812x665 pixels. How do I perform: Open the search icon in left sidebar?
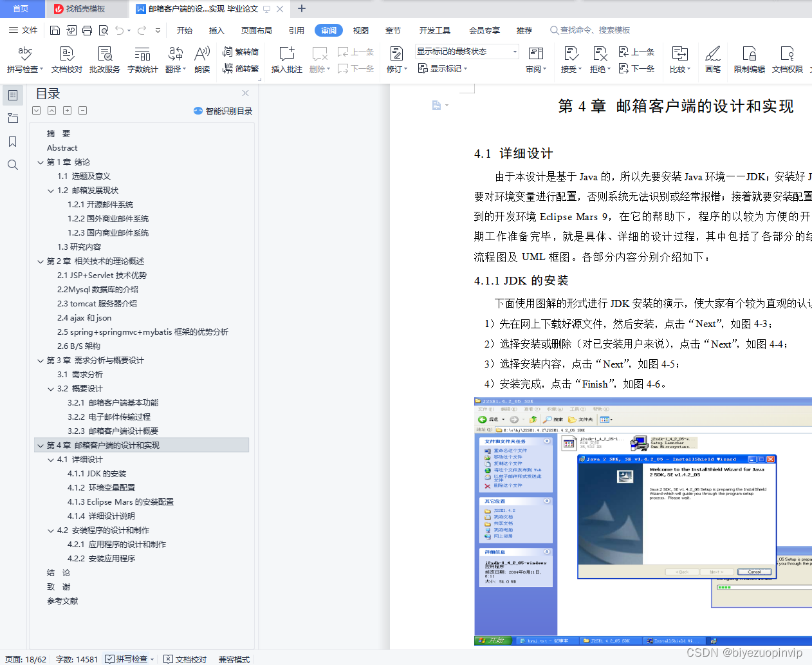pos(13,165)
